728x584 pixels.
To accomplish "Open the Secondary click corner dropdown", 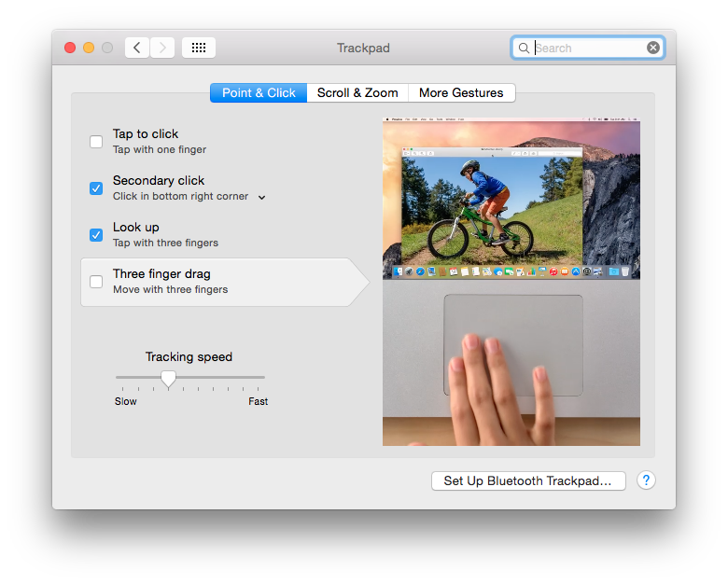I will 262,197.
